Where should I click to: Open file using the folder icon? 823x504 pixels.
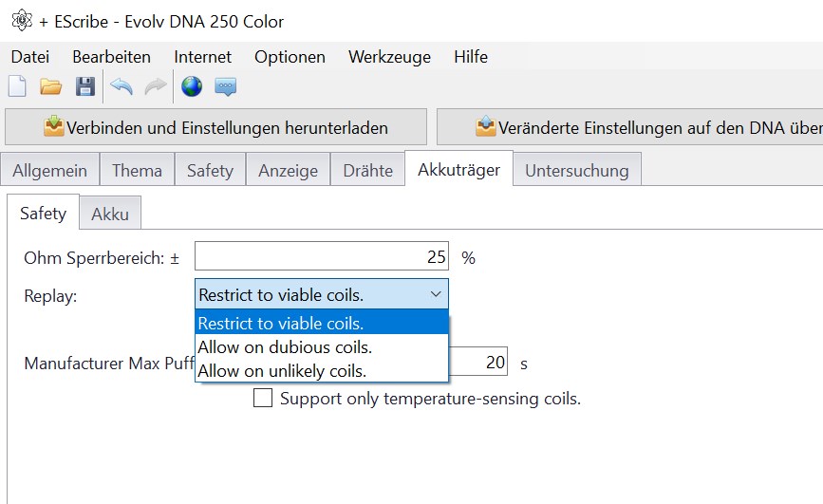click(50, 87)
